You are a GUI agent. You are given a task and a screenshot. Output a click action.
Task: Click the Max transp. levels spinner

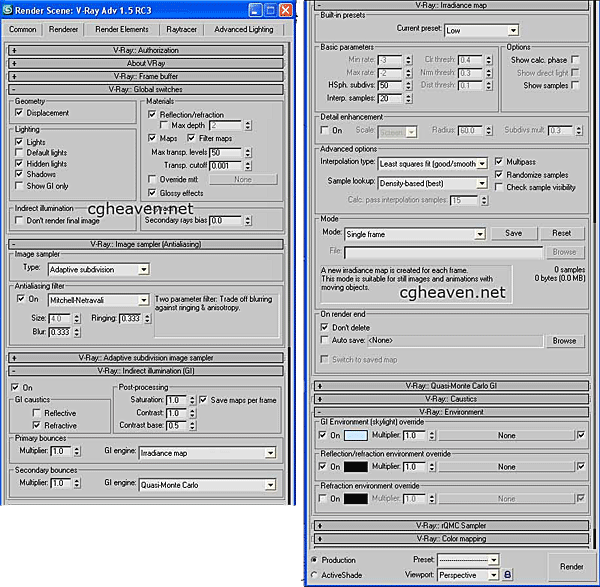(248, 153)
